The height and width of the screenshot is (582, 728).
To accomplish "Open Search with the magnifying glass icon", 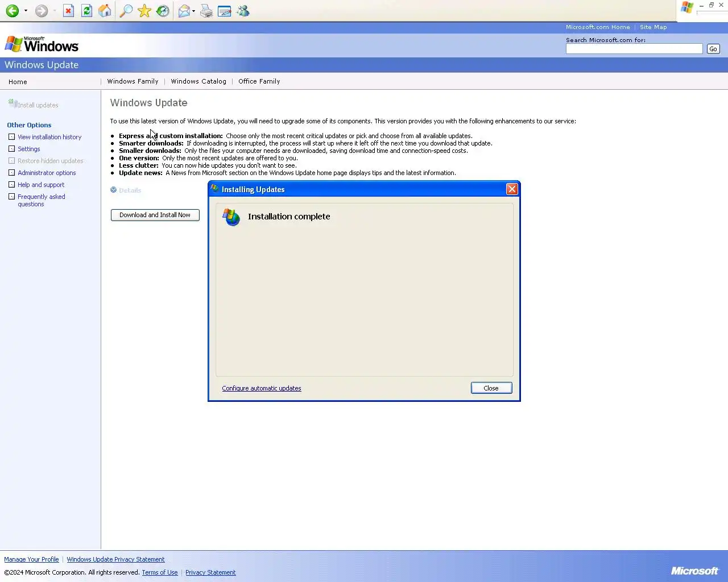I will point(126,11).
